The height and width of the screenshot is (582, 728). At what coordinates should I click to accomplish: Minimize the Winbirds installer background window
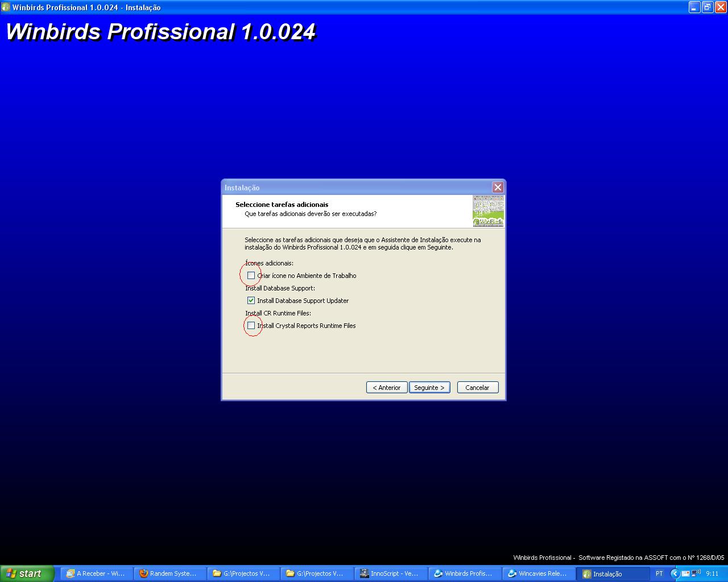point(694,7)
